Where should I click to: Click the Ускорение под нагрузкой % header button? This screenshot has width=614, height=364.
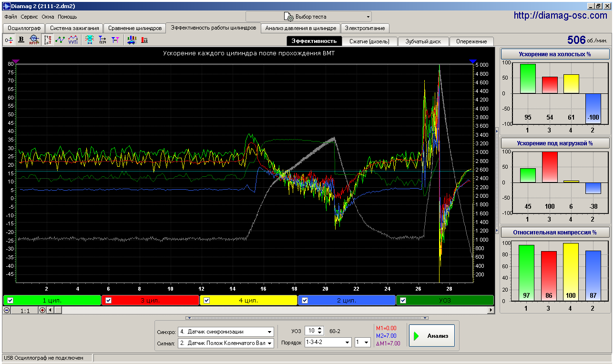555,143
